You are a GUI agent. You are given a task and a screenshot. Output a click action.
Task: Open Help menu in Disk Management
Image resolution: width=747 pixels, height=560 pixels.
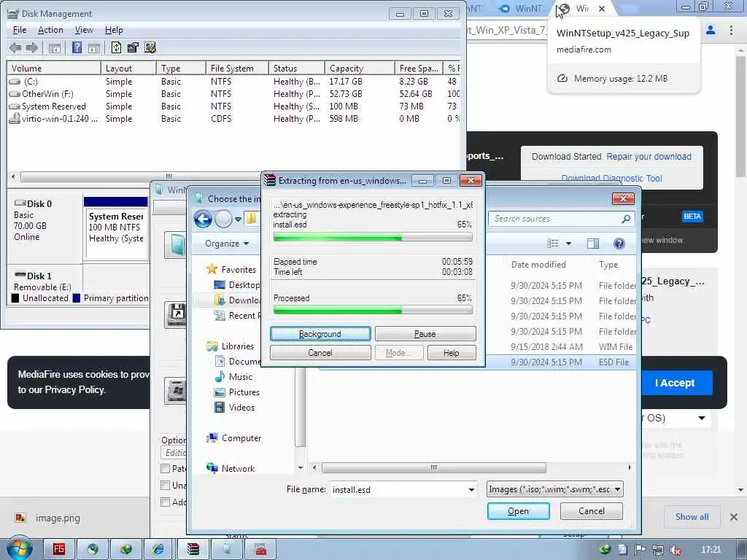coord(114,30)
